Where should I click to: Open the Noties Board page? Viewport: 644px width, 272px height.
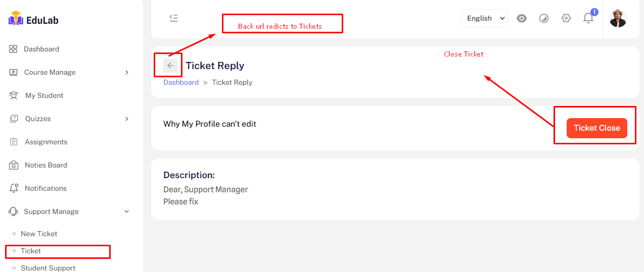pyautogui.click(x=45, y=165)
